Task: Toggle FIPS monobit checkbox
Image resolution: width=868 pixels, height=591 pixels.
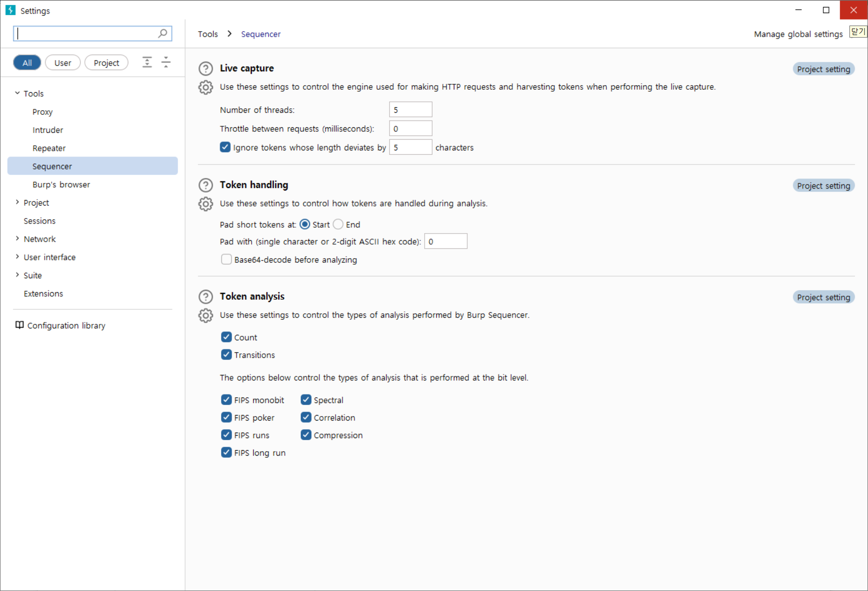Action: [x=227, y=400]
